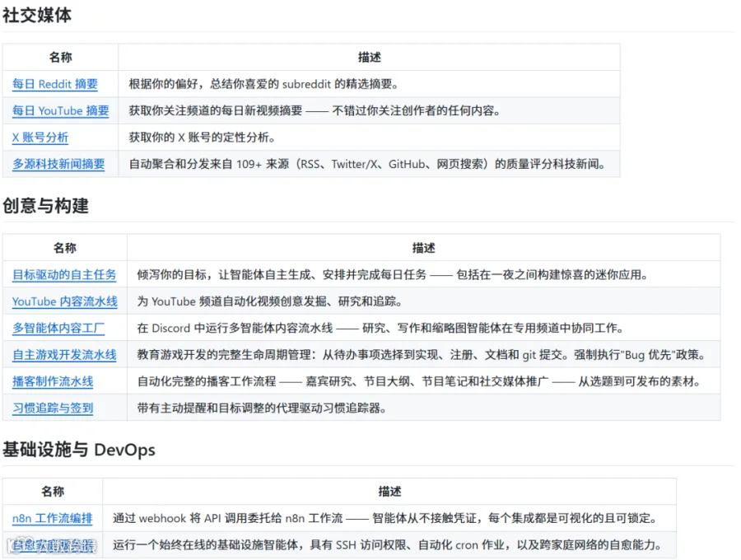The image size is (741, 560).
Task: Click the description mentioning 109+ 来源
Action: click(367, 164)
